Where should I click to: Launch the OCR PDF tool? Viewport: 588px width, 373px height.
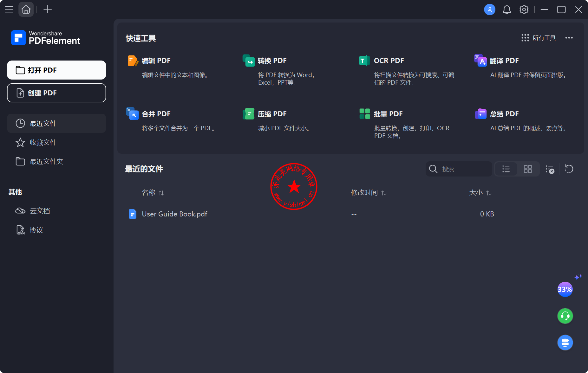pos(389,61)
